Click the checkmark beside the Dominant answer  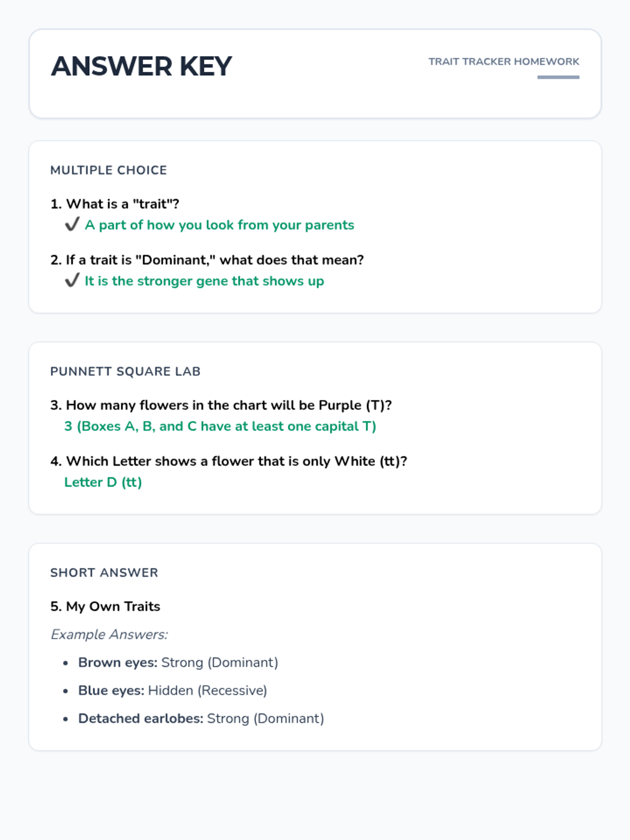pos(72,281)
